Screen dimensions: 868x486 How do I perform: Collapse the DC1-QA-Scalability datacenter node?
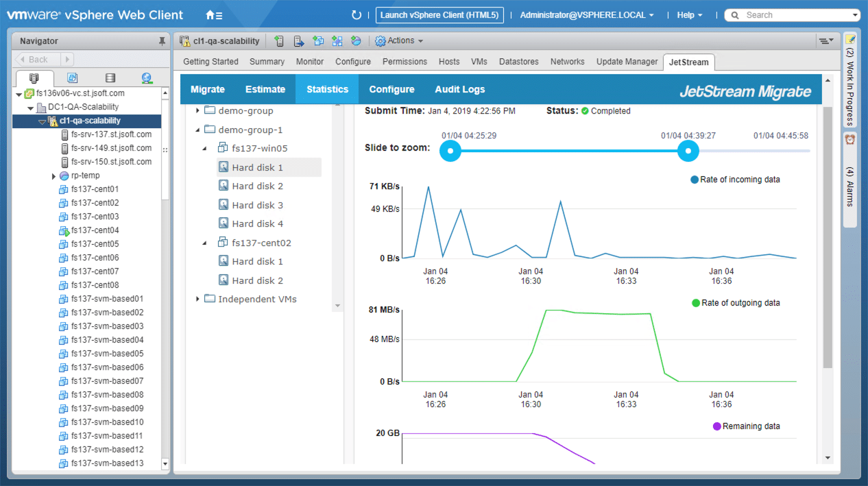click(31, 108)
